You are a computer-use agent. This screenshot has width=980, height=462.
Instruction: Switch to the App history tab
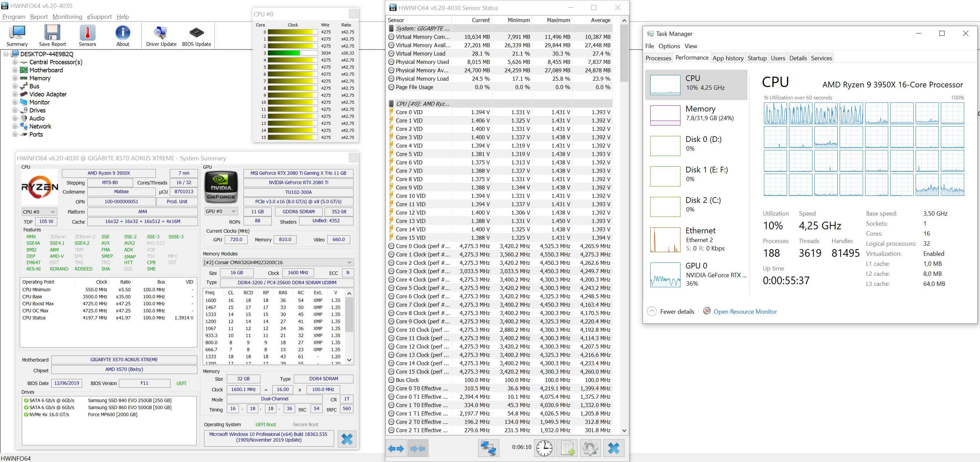728,58
